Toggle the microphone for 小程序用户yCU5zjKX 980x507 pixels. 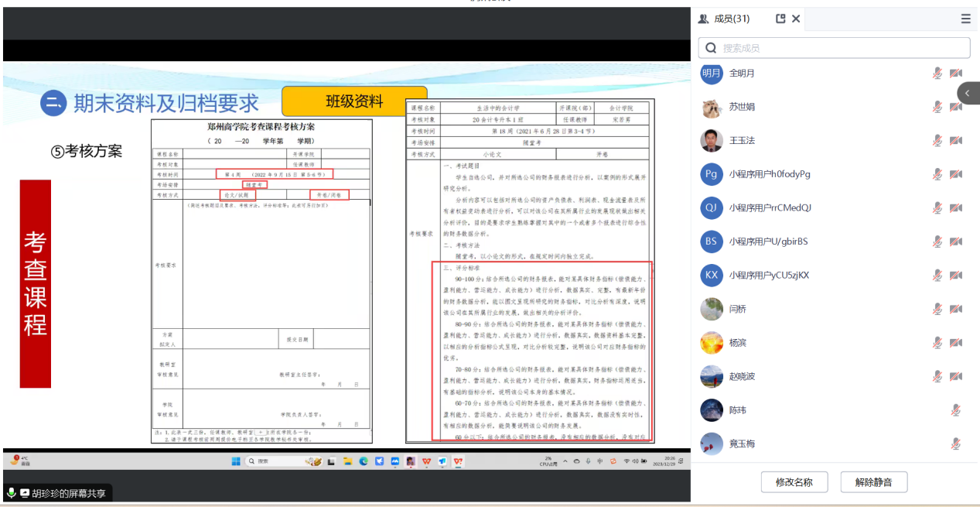coord(937,276)
